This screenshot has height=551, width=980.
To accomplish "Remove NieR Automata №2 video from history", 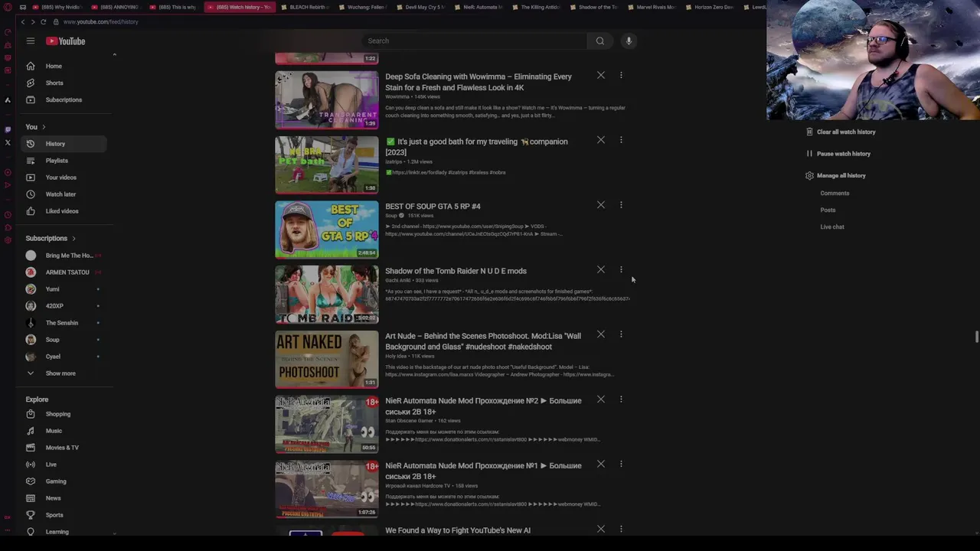I will pyautogui.click(x=601, y=399).
